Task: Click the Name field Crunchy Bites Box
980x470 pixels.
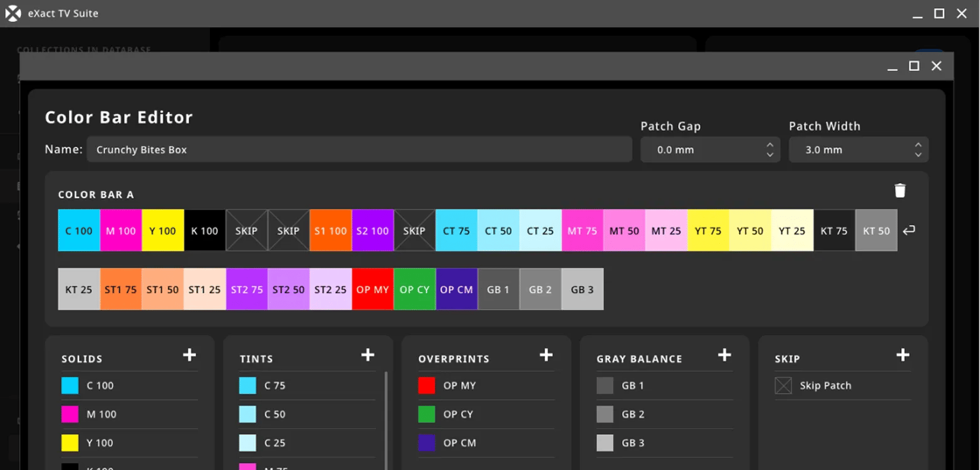Action: click(359, 150)
